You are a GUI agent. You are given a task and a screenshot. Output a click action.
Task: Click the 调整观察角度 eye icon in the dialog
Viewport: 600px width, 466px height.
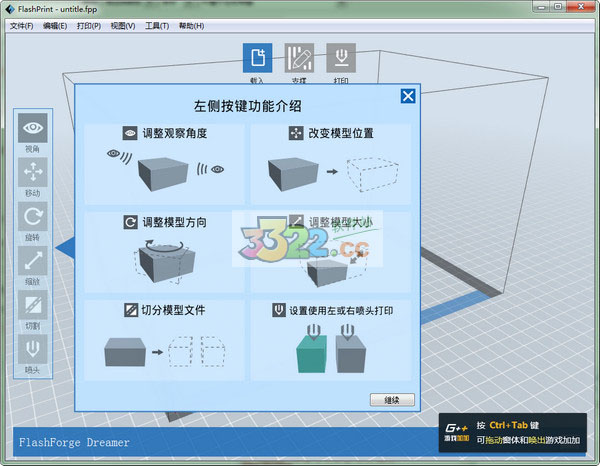coord(130,133)
